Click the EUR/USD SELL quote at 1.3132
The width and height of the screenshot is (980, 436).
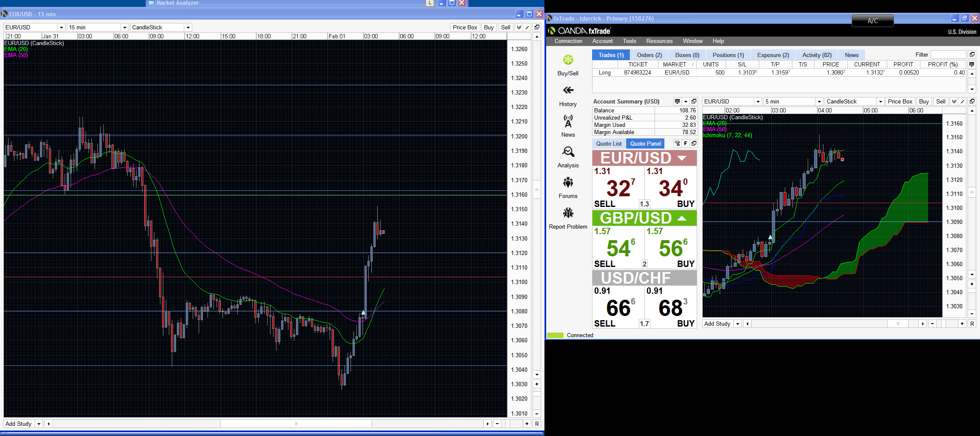click(618, 187)
